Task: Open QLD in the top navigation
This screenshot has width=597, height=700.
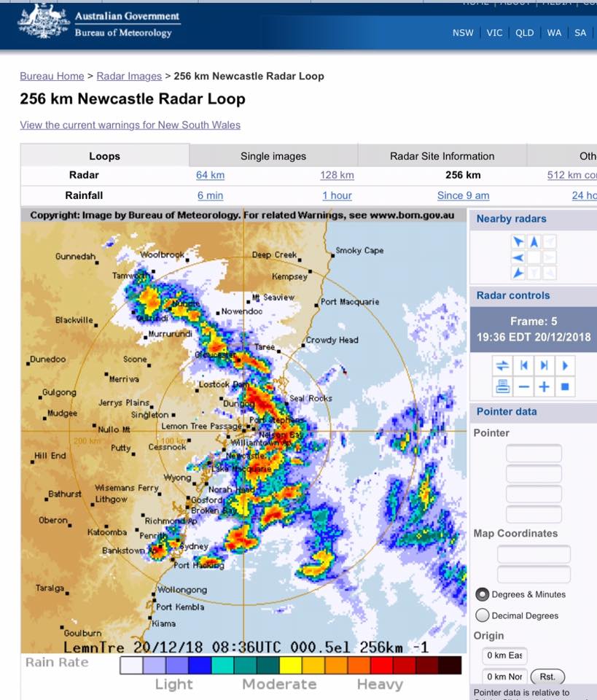Action: [524, 33]
